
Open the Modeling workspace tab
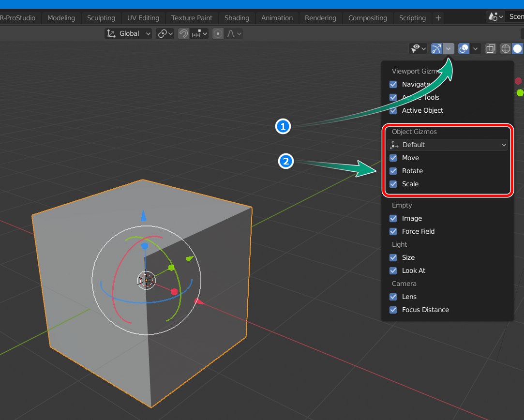61,18
